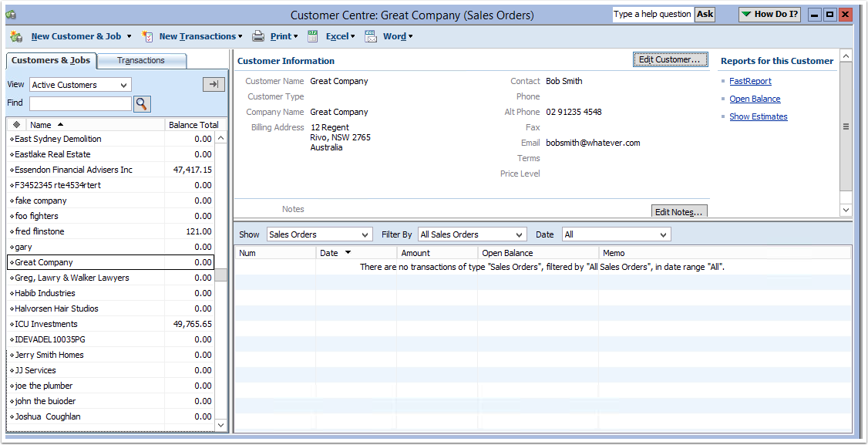Click the Print printer icon
This screenshot has width=868, height=445.
point(258,36)
